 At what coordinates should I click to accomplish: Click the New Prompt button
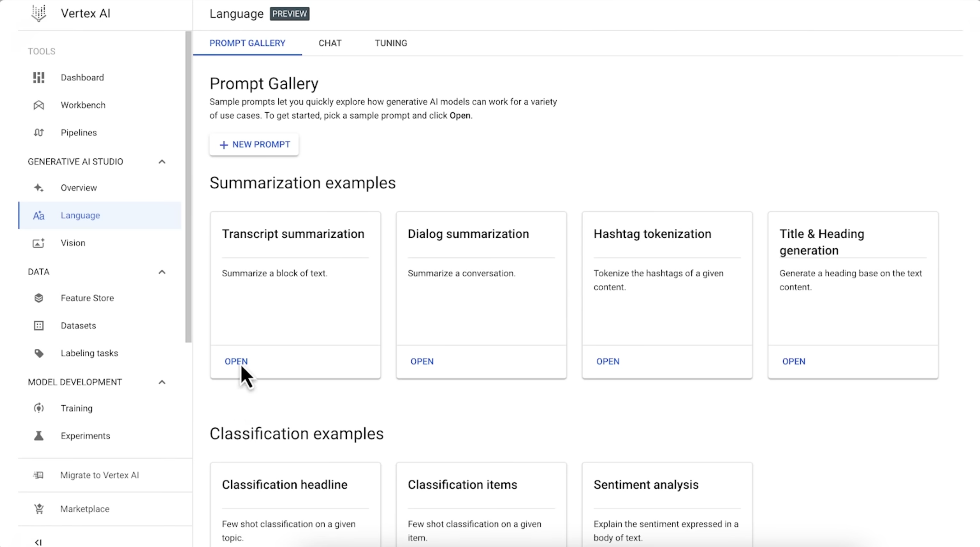coord(254,144)
